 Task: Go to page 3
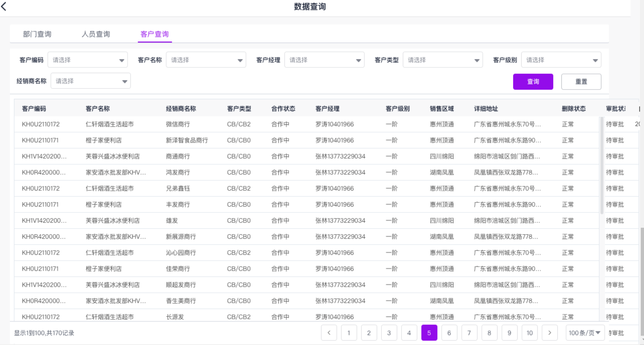click(x=389, y=333)
